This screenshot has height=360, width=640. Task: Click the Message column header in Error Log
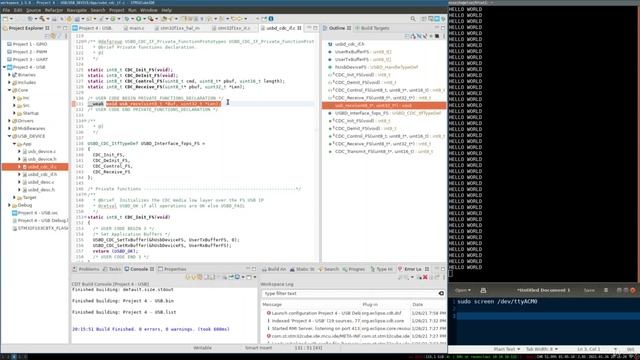coord(311,304)
